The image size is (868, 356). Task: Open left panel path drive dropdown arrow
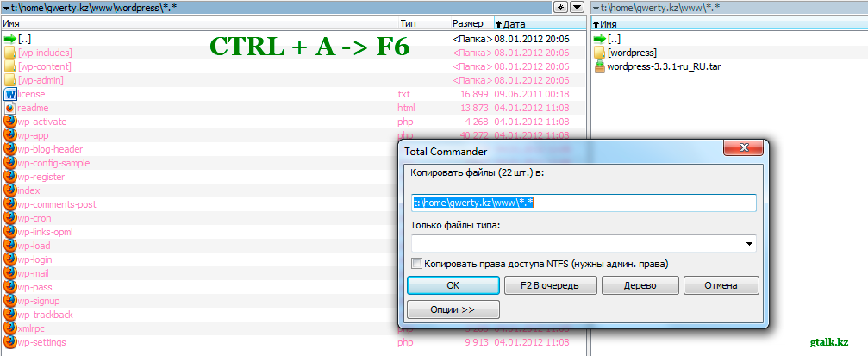[6, 8]
